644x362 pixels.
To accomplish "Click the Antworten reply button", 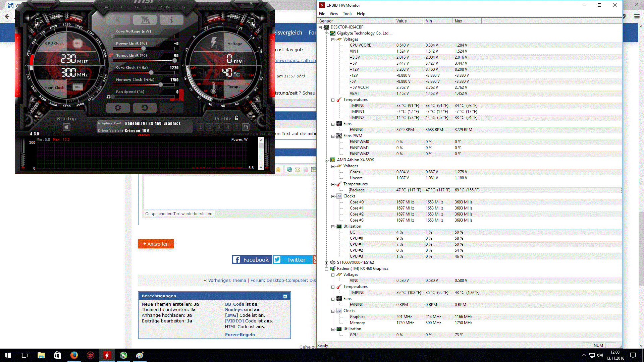I will point(156,244).
